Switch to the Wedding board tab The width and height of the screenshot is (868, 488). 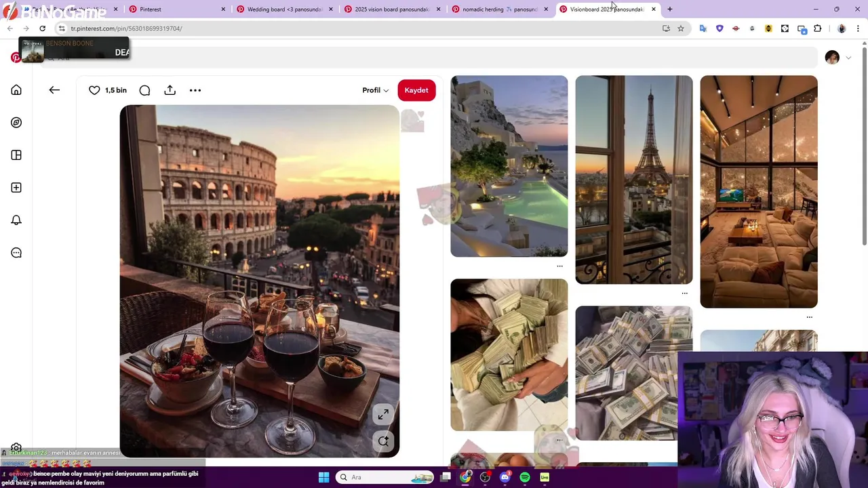pos(284,9)
